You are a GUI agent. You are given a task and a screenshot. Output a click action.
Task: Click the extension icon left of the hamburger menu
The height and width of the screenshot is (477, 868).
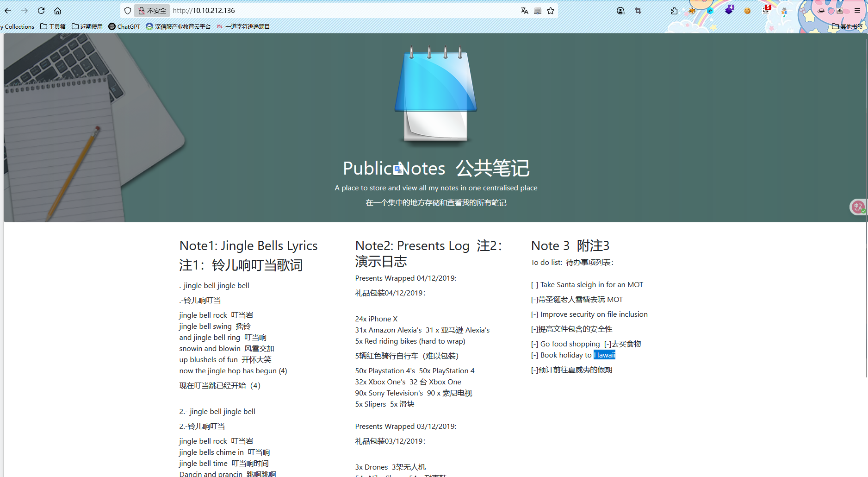[840, 11]
